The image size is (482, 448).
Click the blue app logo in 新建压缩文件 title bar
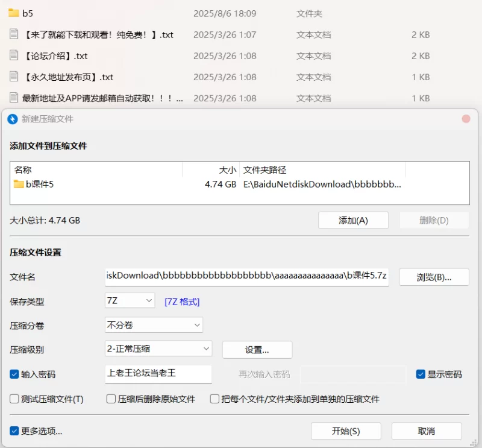[x=13, y=119]
